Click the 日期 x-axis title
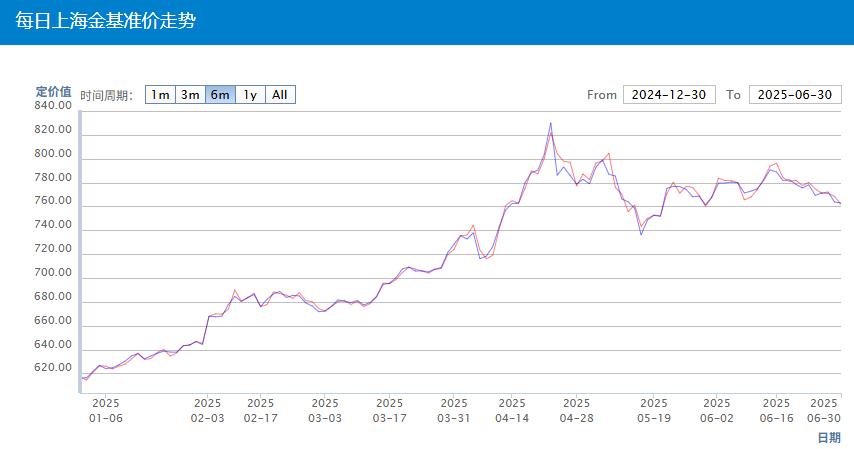Viewport: 854px width, 449px height. (x=829, y=438)
